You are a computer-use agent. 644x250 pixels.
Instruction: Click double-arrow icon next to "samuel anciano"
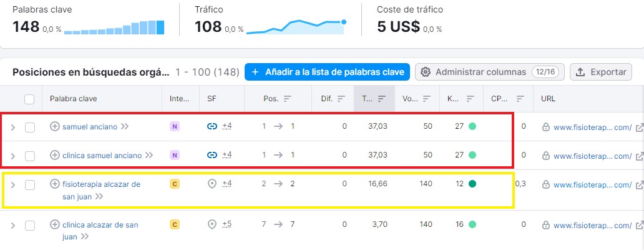tap(125, 126)
